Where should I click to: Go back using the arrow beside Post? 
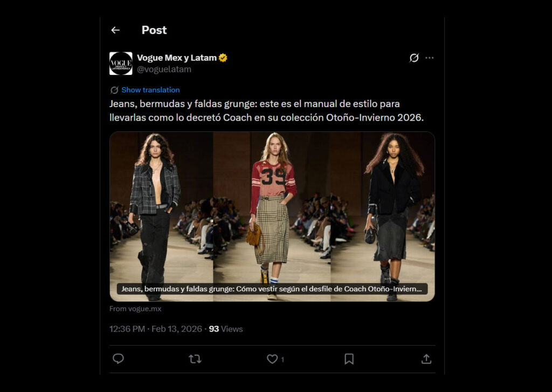pos(115,30)
